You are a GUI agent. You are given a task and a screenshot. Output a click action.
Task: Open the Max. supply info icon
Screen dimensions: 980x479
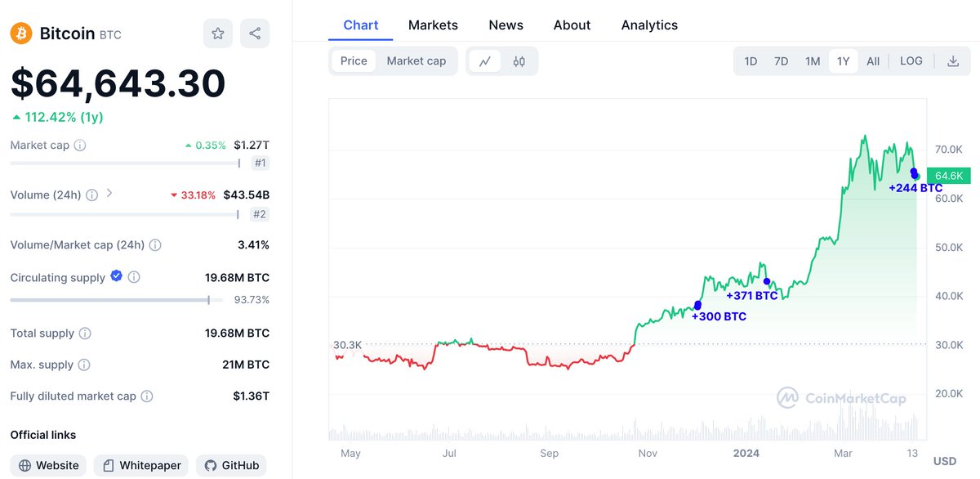(x=84, y=365)
